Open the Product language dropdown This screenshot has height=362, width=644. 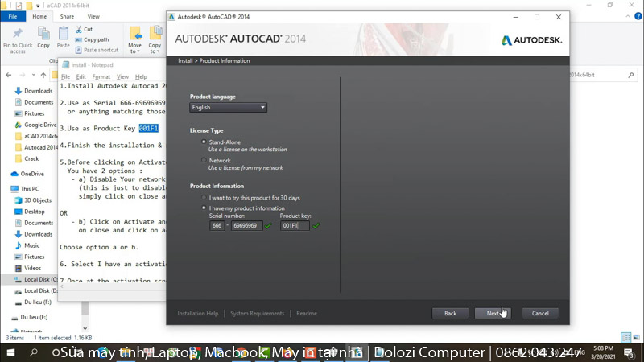(228, 108)
